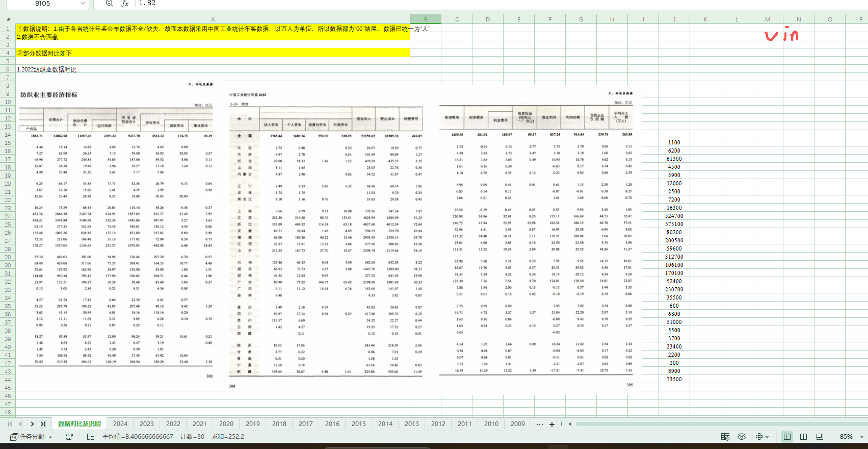Screen dimensions: 868x449
Task: Click the horizontal scrollbar left arrow
Action: pyautogui.click(x=570, y=424)
